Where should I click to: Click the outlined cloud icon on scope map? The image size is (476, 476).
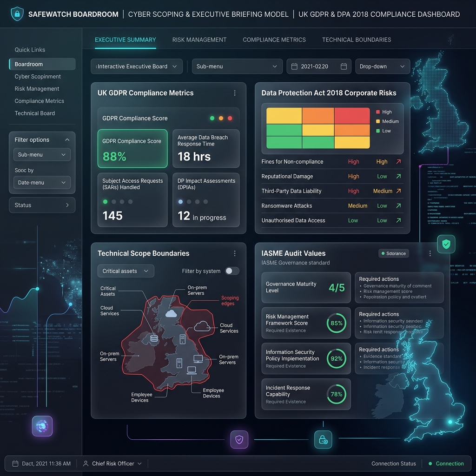point(202,326)
